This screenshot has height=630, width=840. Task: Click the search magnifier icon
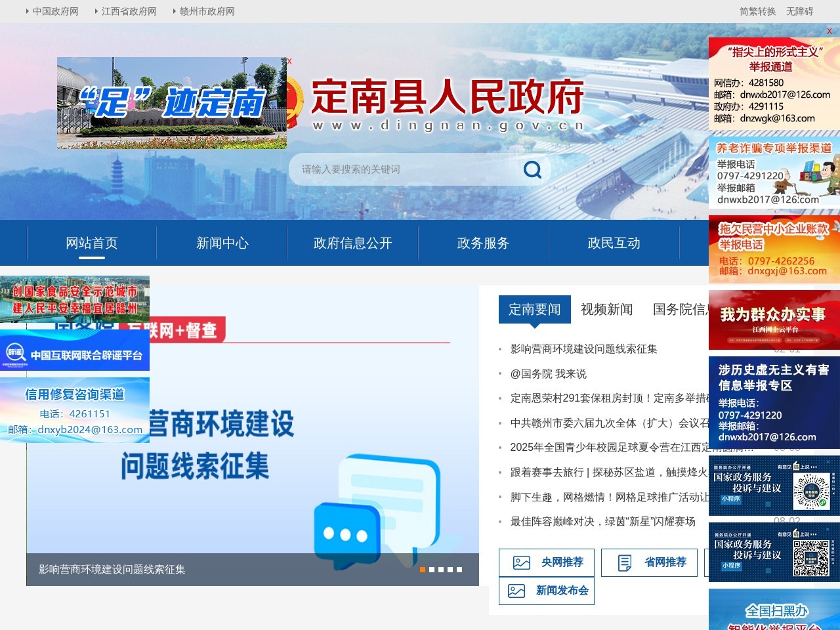[531, 169]
